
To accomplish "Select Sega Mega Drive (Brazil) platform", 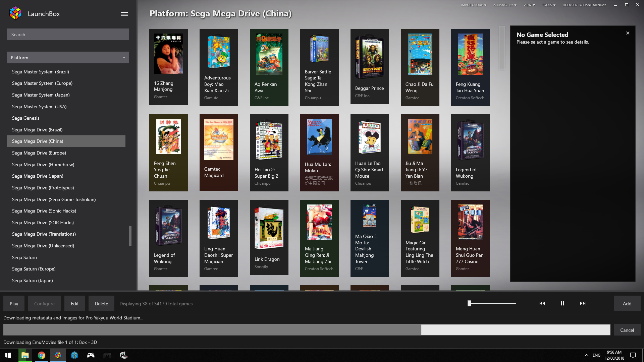I will point(66,130).
